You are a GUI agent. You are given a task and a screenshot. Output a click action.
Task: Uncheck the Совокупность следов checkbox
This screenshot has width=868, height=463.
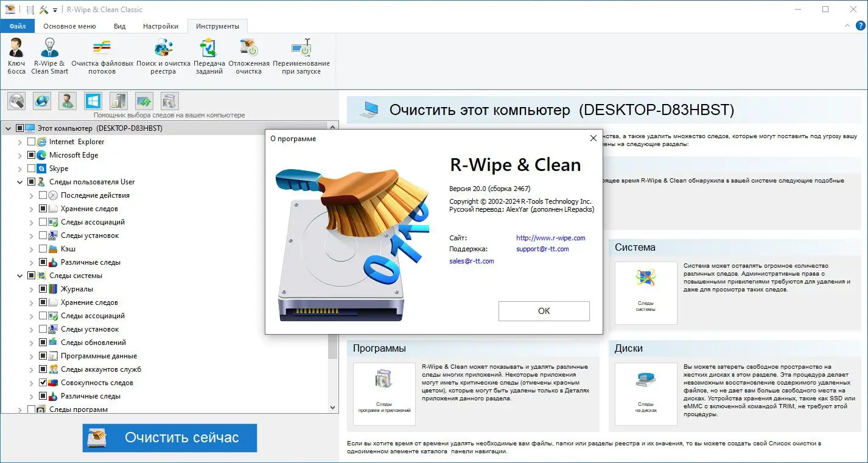tap(43, 383)
